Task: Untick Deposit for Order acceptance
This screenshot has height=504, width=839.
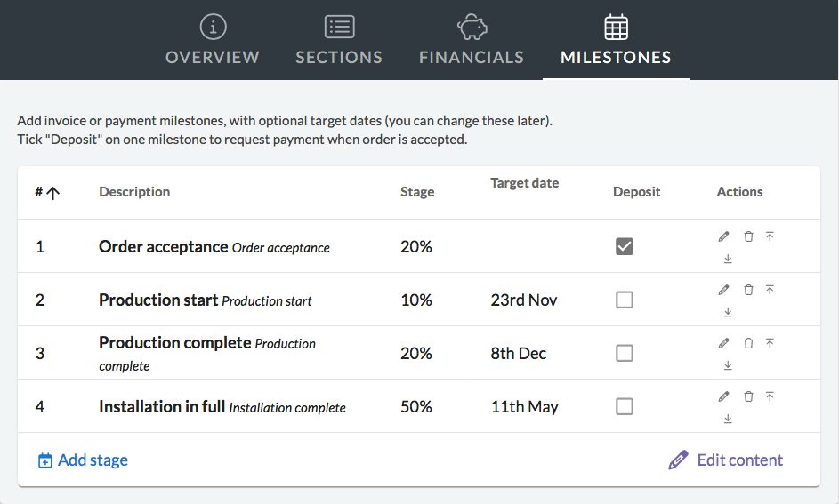Action: click(625, 246)
